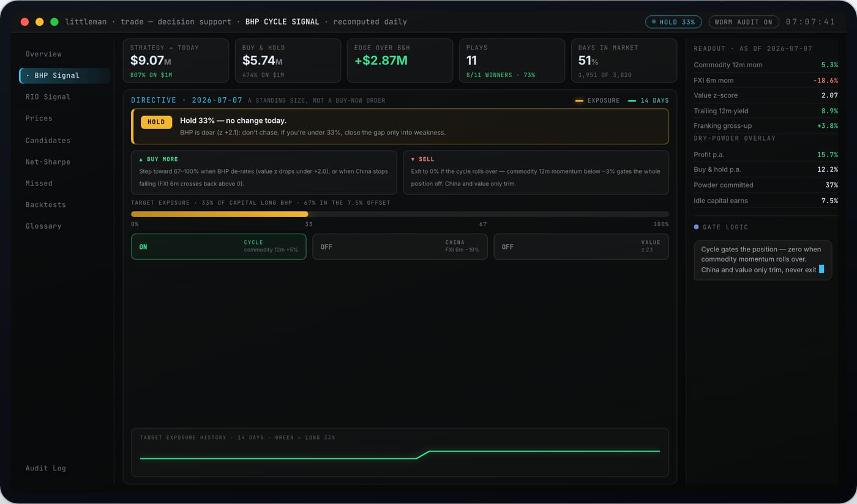
Task: Click the red SELL triangle icon
Action: 413,159
